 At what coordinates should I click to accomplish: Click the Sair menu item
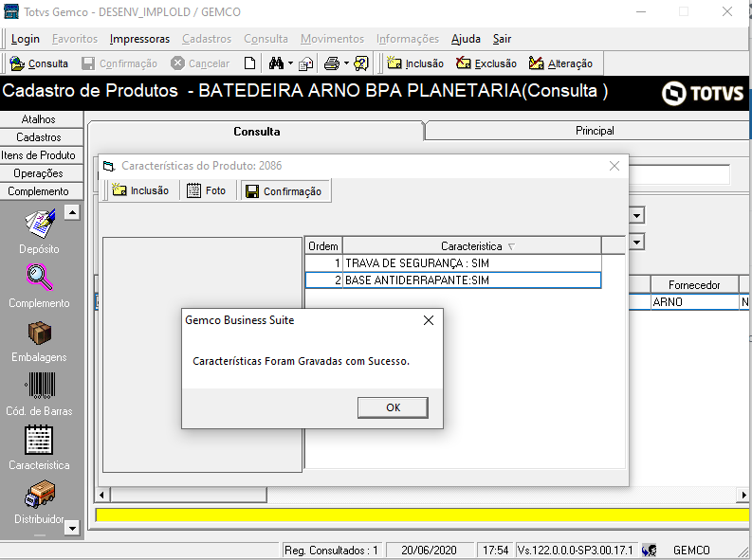pyautogui.click(x=502, y=39)
